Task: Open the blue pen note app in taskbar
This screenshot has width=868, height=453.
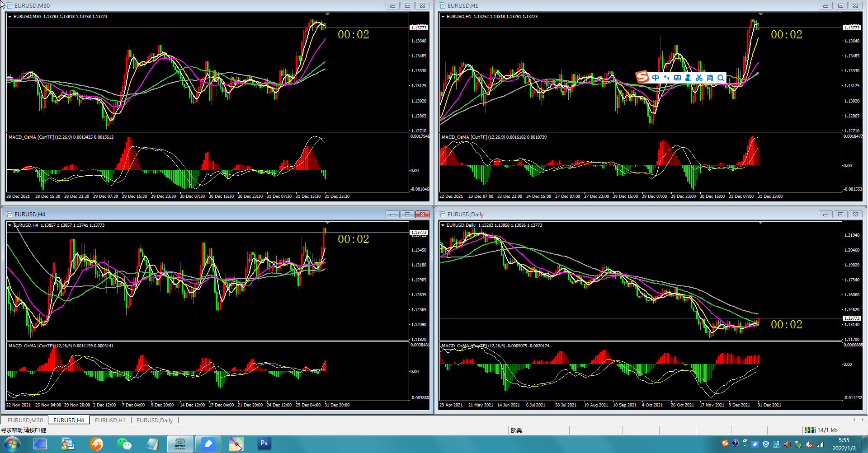Action: click(208, 444)
